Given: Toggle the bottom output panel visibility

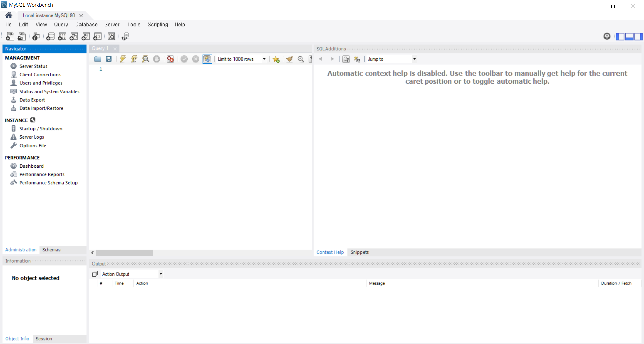Looking at the screenshot, I should point(629,36).
